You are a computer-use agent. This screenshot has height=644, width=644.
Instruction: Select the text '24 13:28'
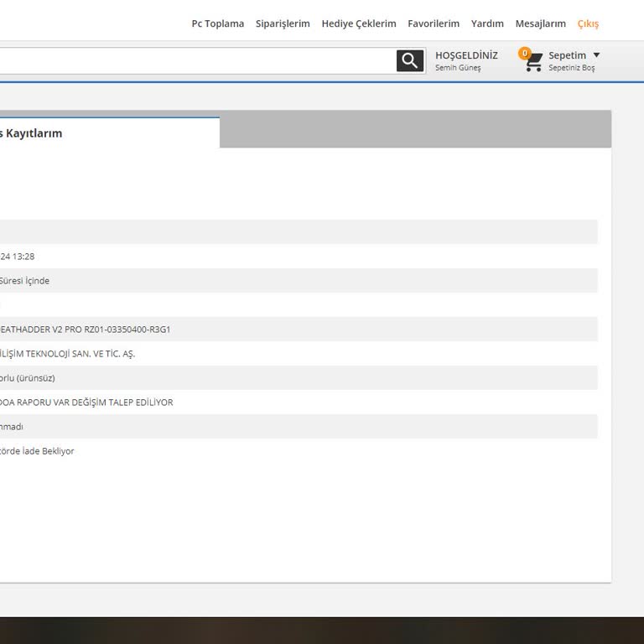click(x=18, y=257)
